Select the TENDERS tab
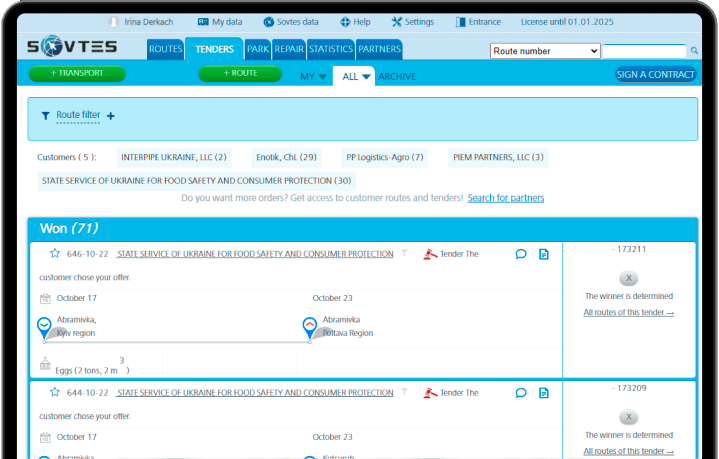This screenshot has width=719, height=459. (214, 49)
